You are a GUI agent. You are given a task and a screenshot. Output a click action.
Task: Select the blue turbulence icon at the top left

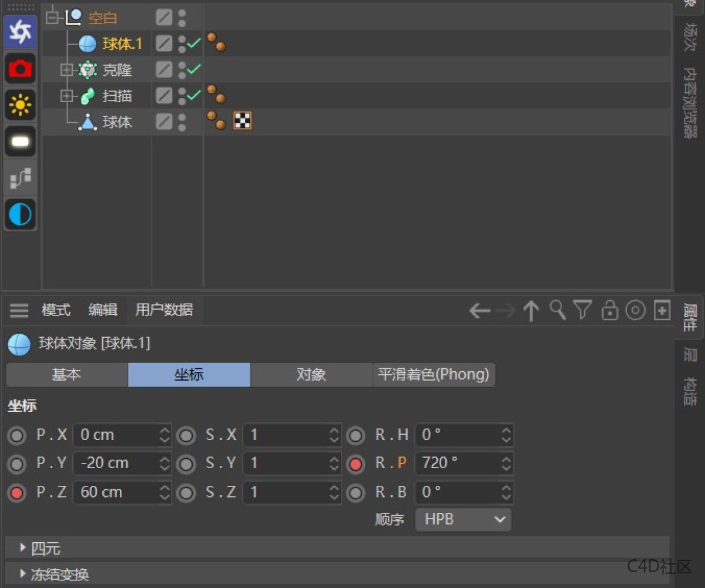(x=20, y=32)
